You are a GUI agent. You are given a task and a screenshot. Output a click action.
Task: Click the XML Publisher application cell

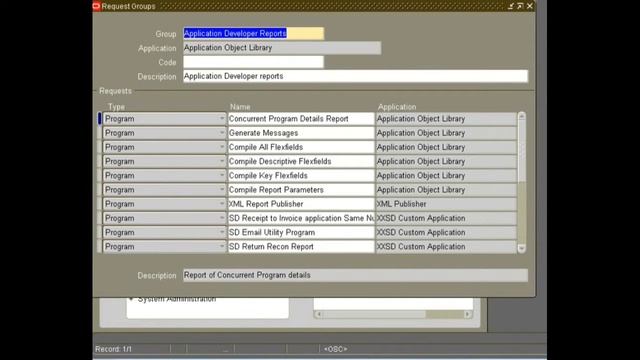(x=446, y=204)
